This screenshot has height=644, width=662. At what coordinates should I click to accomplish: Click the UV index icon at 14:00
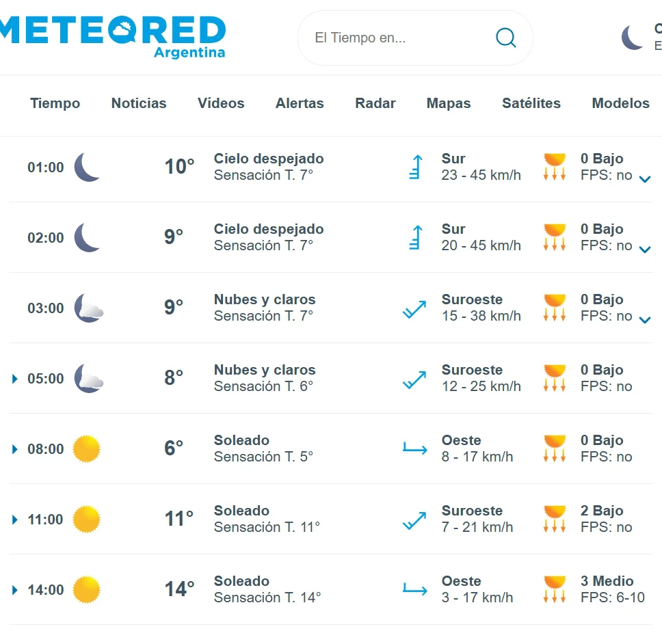[x=555, y=589]
